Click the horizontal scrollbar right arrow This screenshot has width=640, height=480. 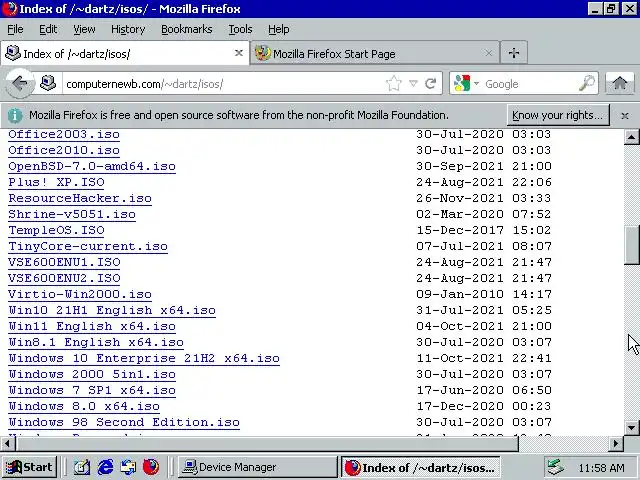pos(616,443)
